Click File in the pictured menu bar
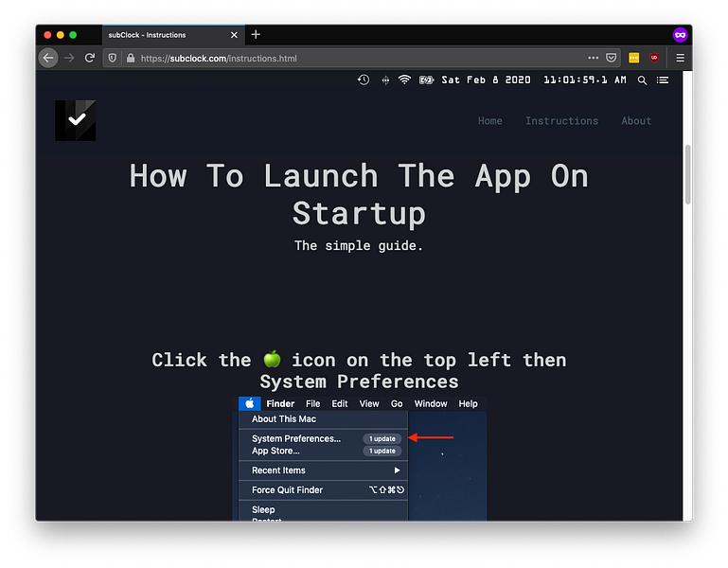Image resolution: width=728 pixels, height=568 pixels. click(313, 403)
